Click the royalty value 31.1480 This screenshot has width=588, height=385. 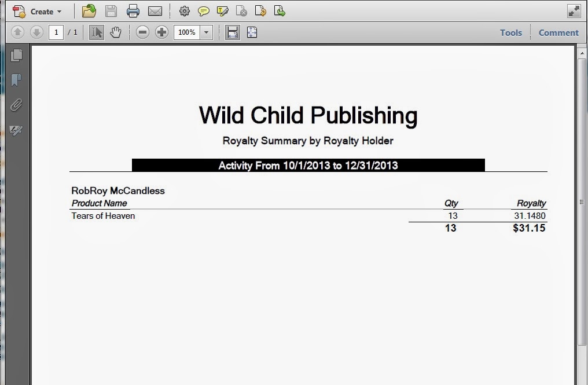[530, 216]
